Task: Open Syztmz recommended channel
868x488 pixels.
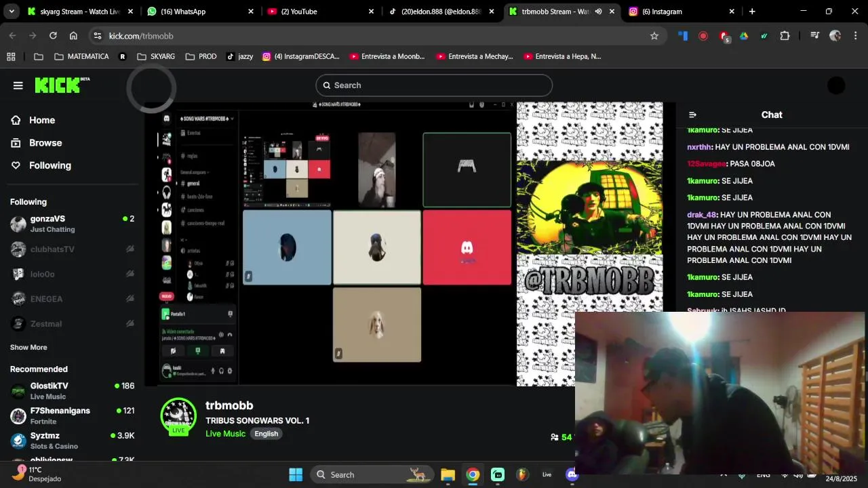Action: point(72,441)
